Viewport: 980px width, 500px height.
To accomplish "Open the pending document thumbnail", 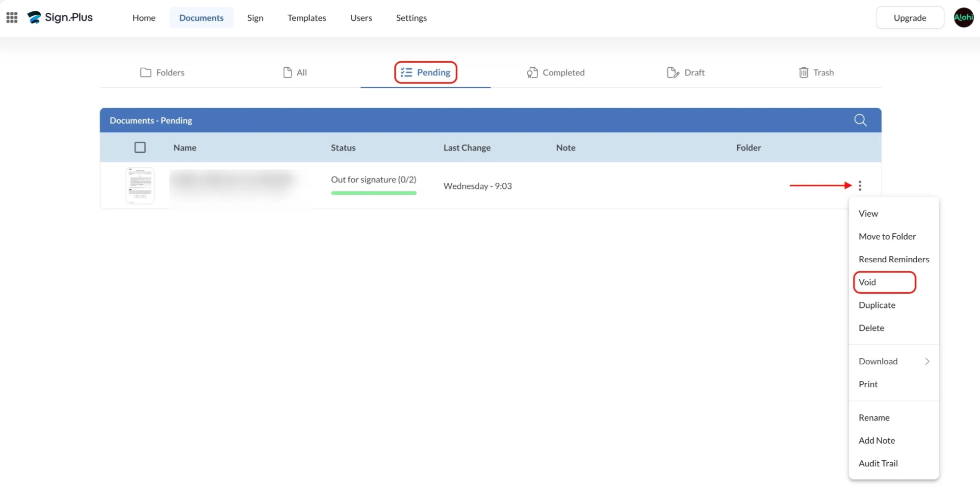I will [140, 186].
